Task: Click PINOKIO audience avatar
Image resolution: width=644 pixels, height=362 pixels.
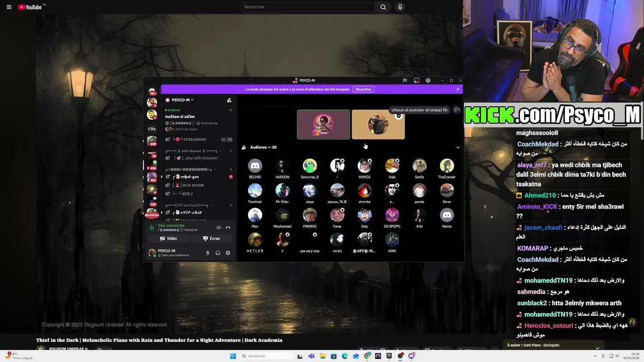Action: tap(310, 215)
